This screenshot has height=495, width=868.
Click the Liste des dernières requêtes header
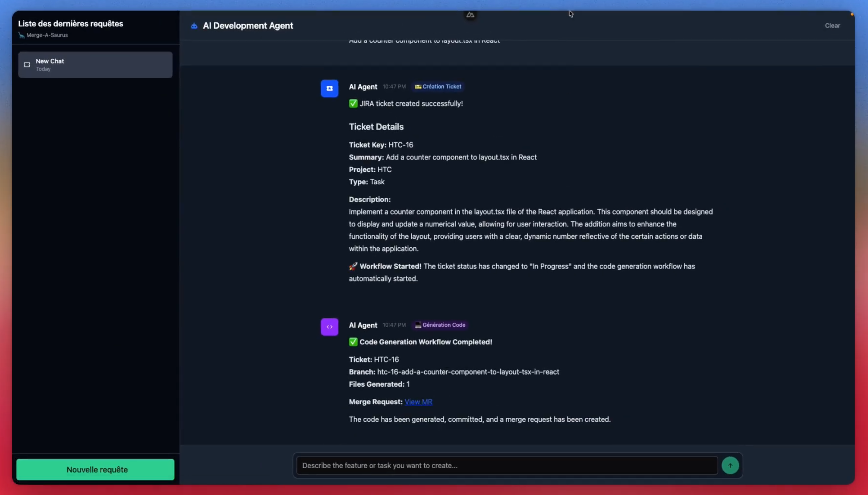[x=71, y=23]
